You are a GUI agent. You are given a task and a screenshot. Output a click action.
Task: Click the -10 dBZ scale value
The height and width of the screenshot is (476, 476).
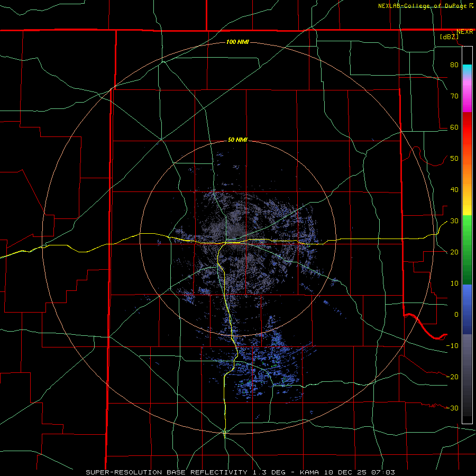tap(452, 346)
